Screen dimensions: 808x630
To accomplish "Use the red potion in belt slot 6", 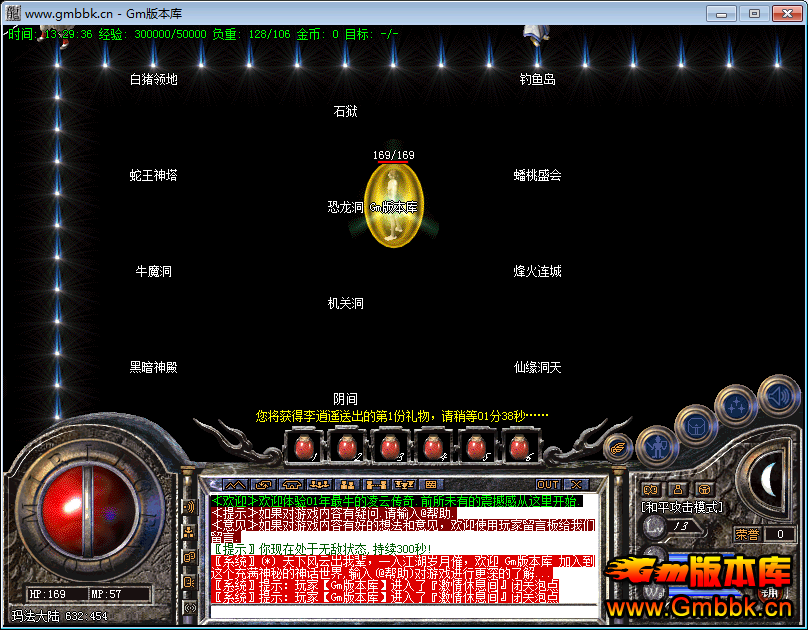I will click(518, 447).
